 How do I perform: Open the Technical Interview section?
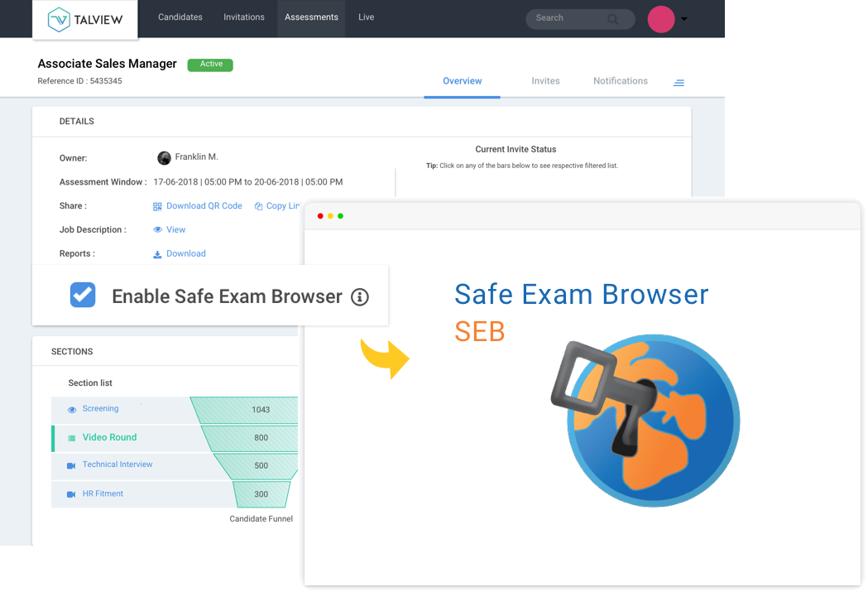[x=117, y=464]
